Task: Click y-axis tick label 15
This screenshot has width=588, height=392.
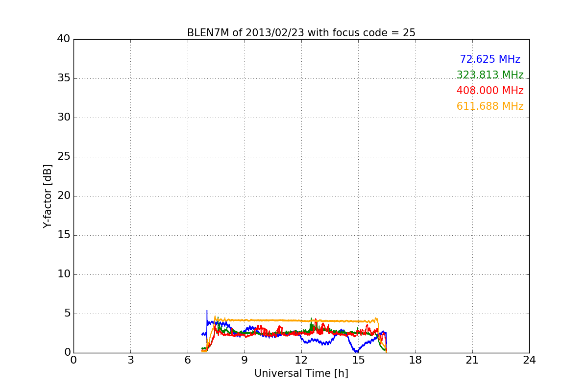Action: pyautogui.click(x=64, y=235)
